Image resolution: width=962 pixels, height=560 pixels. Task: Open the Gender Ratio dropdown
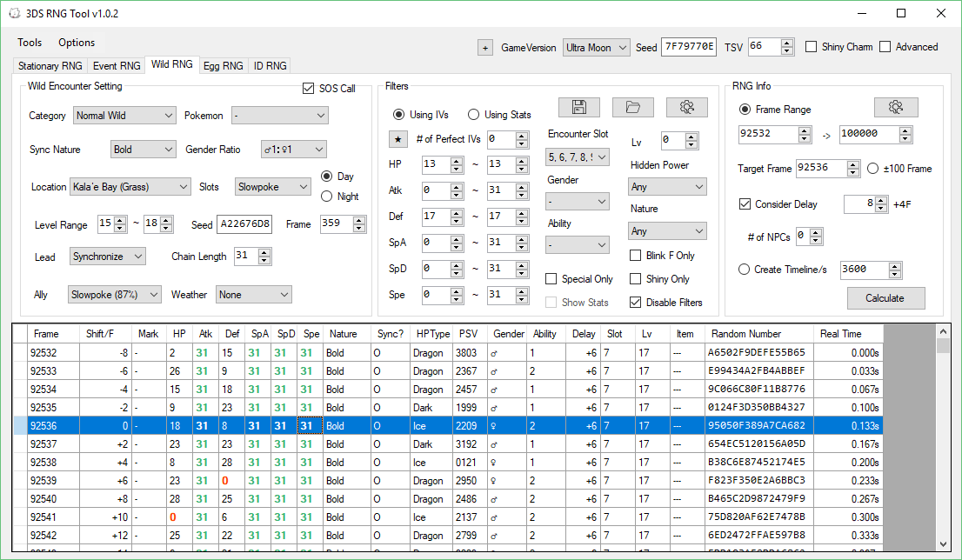pos(293,149)
